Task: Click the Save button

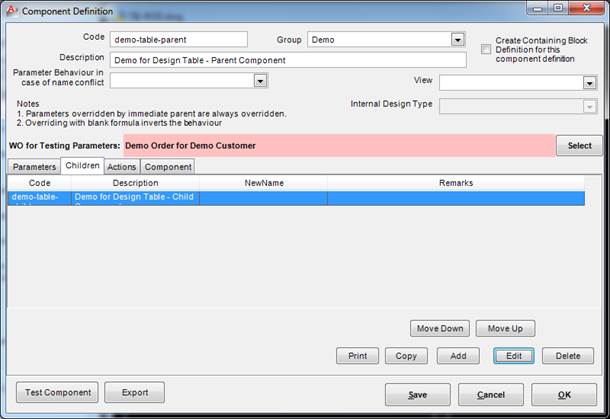Action: 417,394
